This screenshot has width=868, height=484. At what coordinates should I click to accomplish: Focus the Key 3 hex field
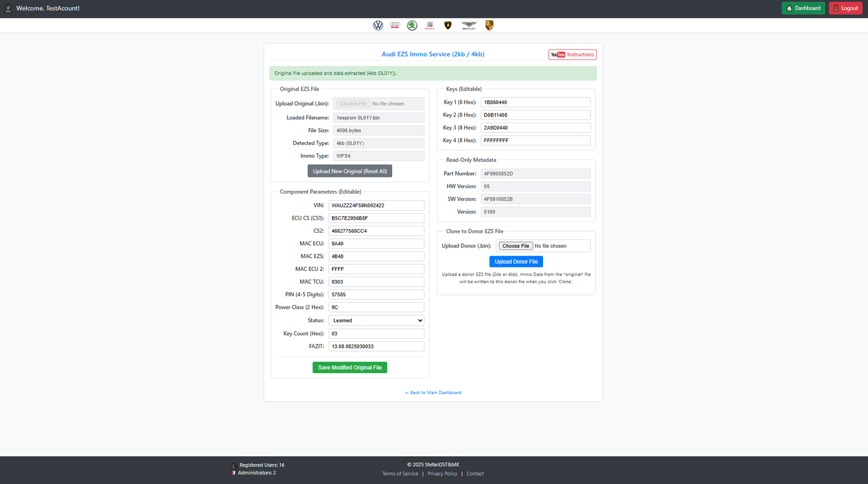click(x=535, y=128)
